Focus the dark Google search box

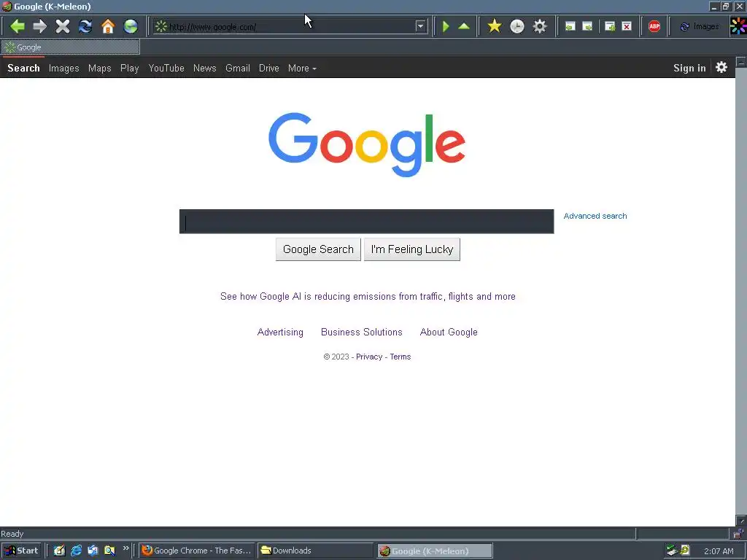coord(366,222)
